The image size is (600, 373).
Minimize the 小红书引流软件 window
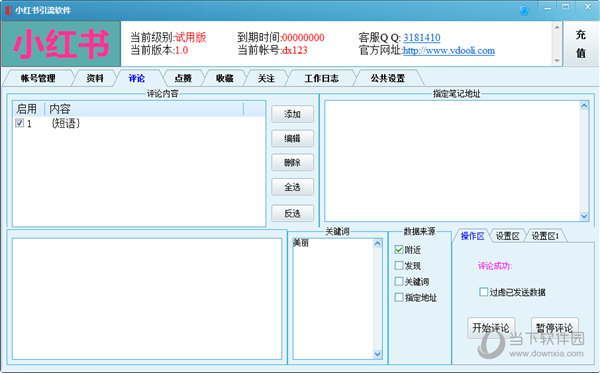[x=548, y=8]
